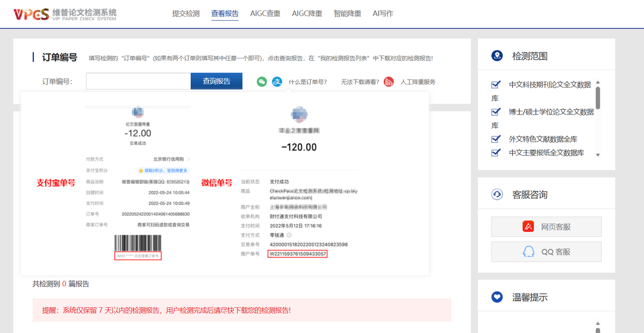The width and height of the screenshot is (644, 333).
Task: Click the 客服咨询 headset icon
Action: coord(497,194)
